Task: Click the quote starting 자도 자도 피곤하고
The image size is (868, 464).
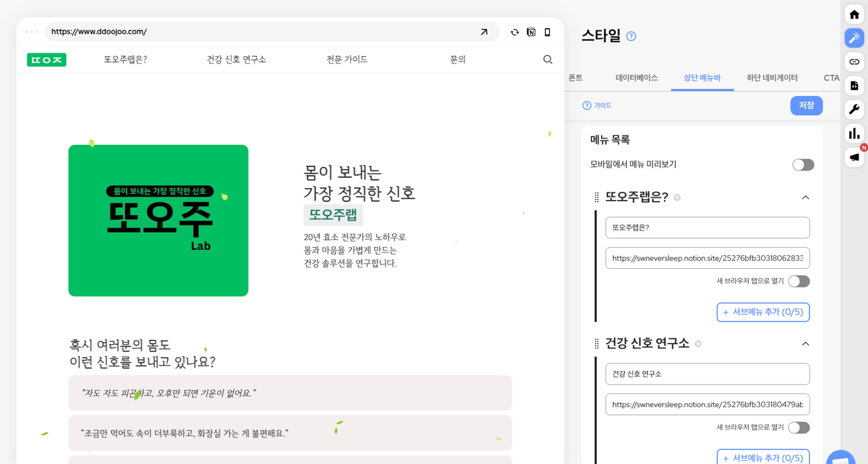Action: pyautogui.click(x=290, y=393)
